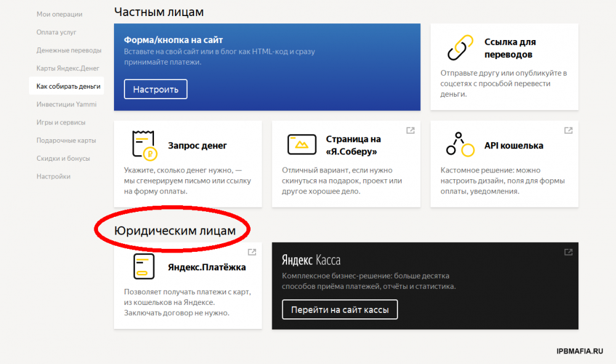Click the API кошелька nodes icon

pos(460,145)
